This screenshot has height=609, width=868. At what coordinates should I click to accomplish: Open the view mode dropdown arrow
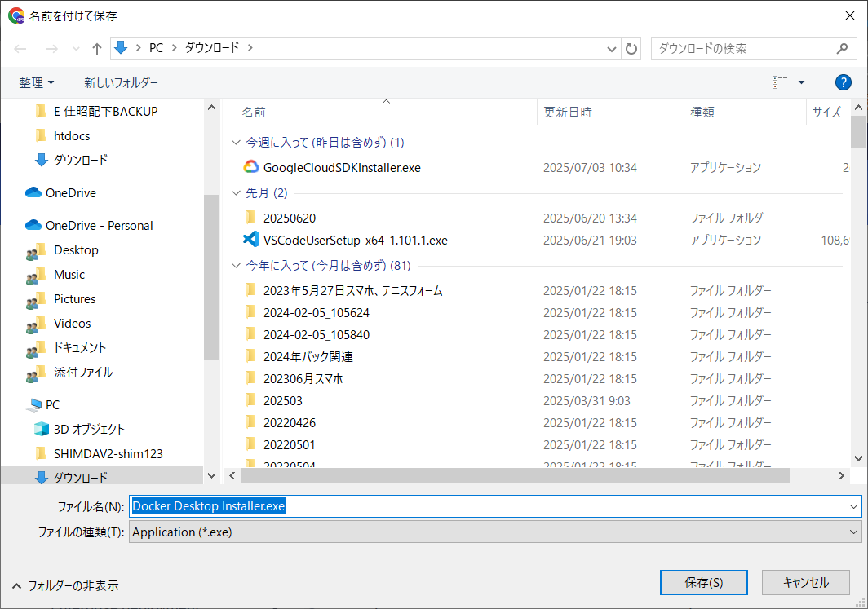[x=801, y=82]
